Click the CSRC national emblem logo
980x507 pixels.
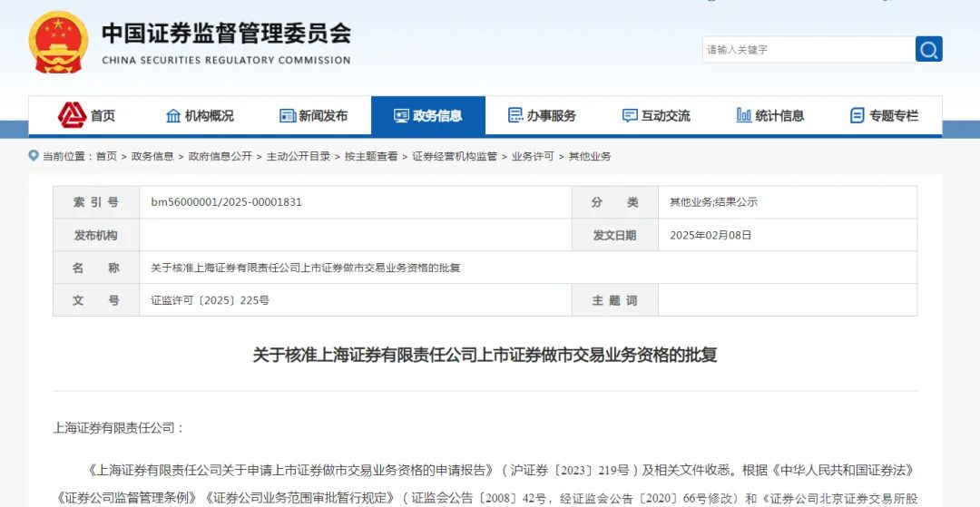point(58,43)
